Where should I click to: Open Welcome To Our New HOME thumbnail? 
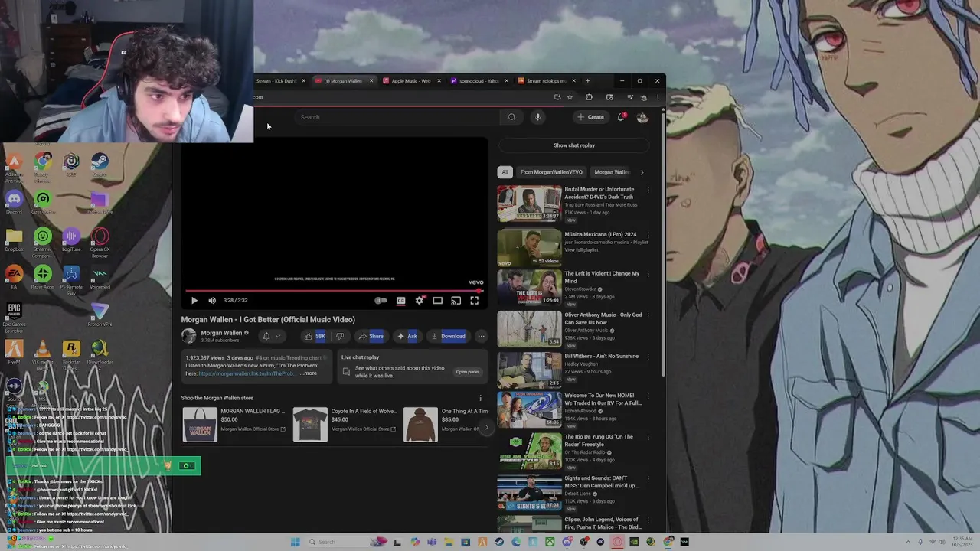point(529,409)
